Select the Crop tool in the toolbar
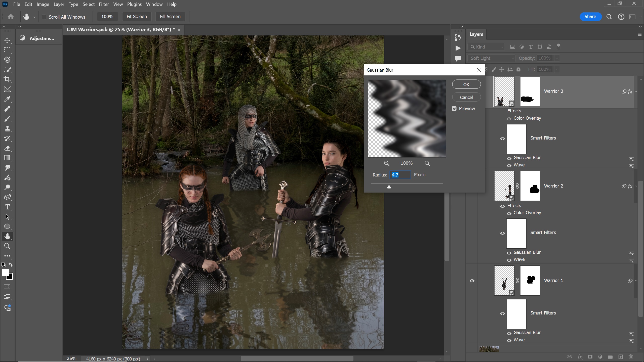644x362 pixels. pos(7,79)
